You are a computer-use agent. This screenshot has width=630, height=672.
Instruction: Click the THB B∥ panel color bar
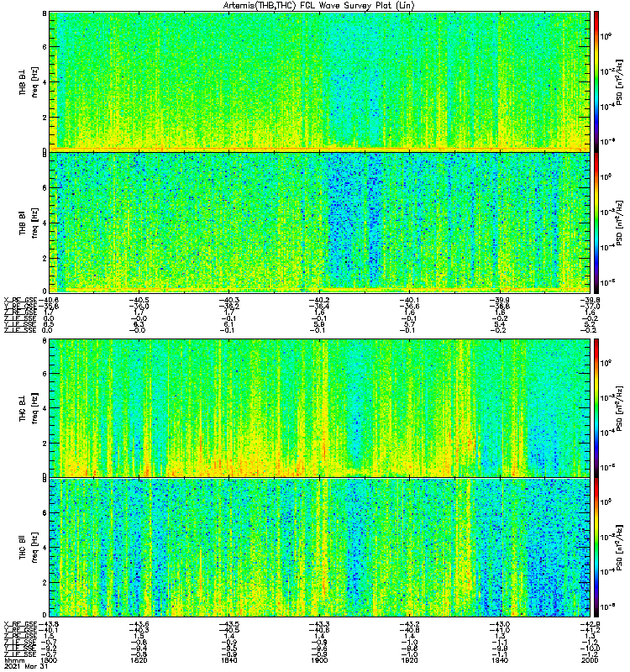tap(596, 223)
